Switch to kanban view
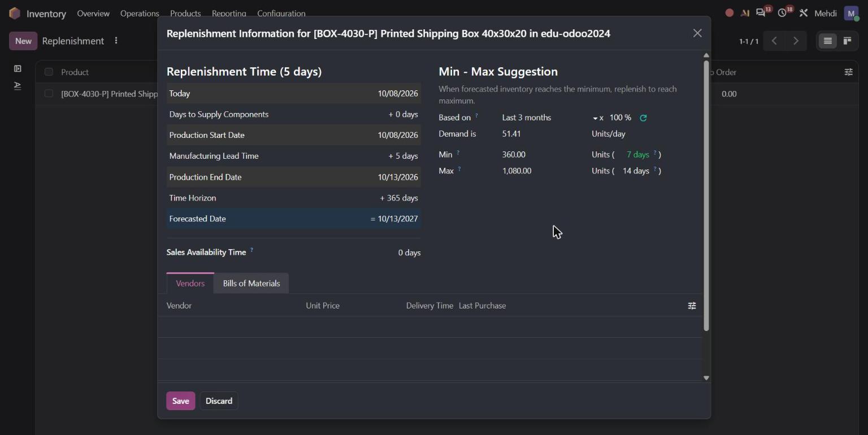868x435 pixels. coord(847,41)
